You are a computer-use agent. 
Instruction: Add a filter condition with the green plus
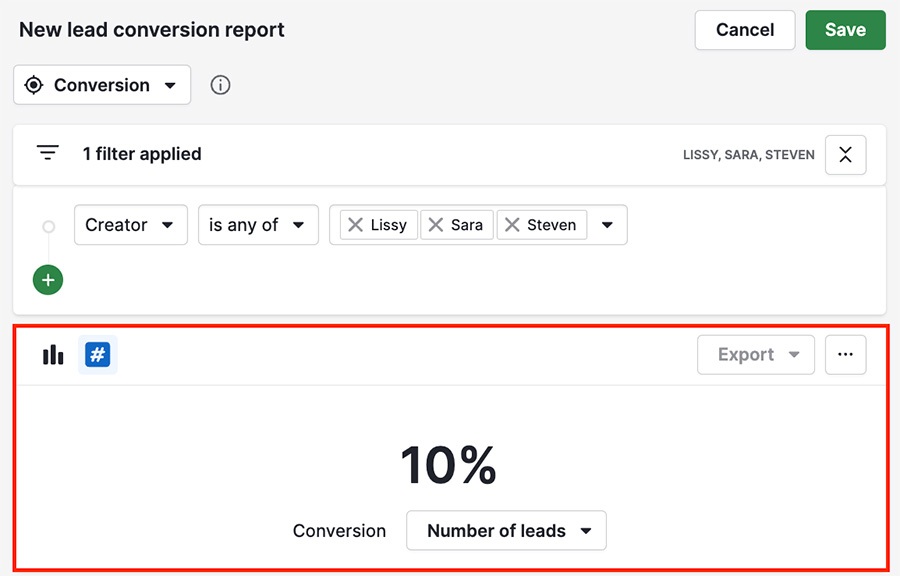click(47, 279)
